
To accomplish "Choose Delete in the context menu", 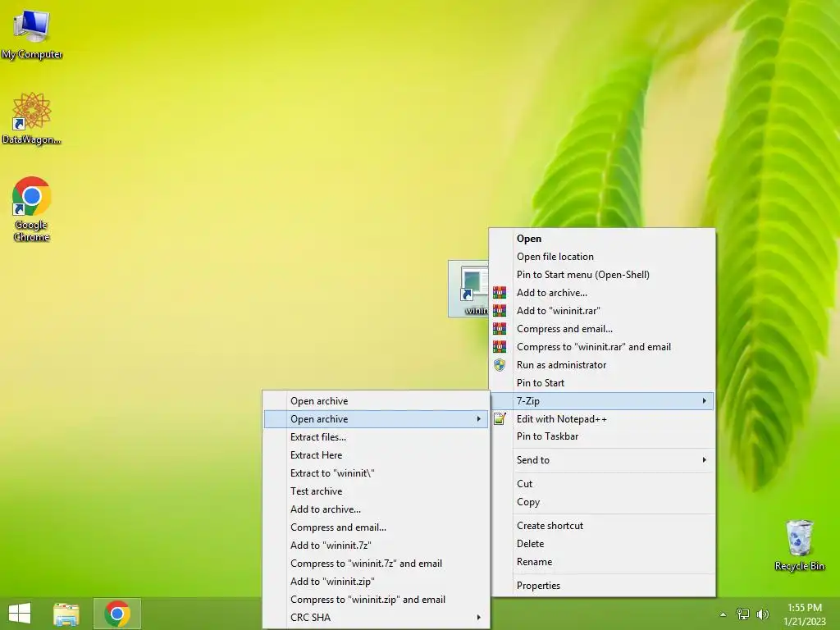I will (603, 544).
